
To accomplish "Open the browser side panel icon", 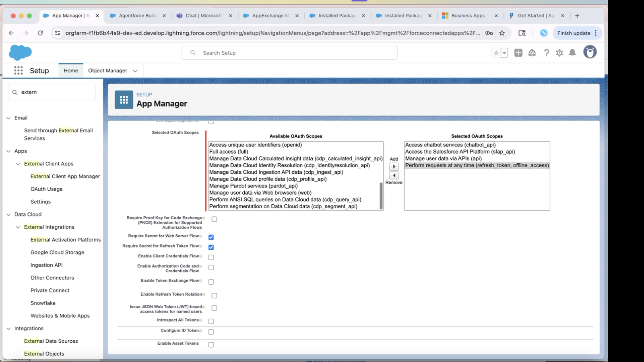I will 522,33.
